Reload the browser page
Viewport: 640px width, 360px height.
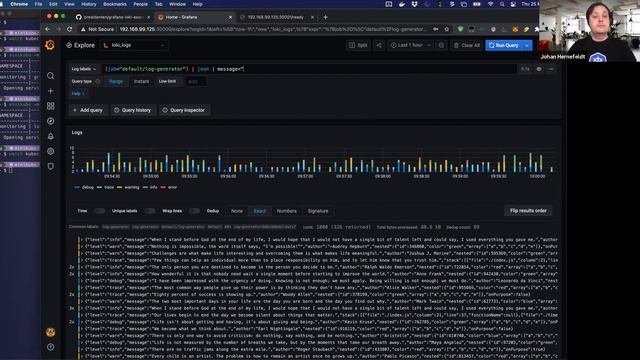pyautogui.click(x=69, y=29)
